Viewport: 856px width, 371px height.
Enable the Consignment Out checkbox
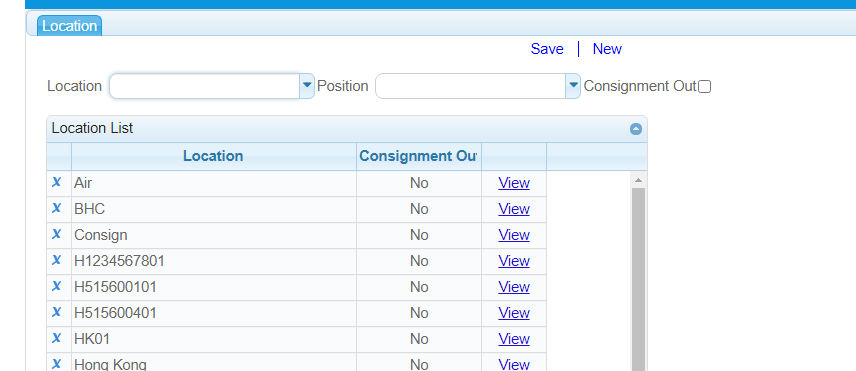click(x=705, y=87)
